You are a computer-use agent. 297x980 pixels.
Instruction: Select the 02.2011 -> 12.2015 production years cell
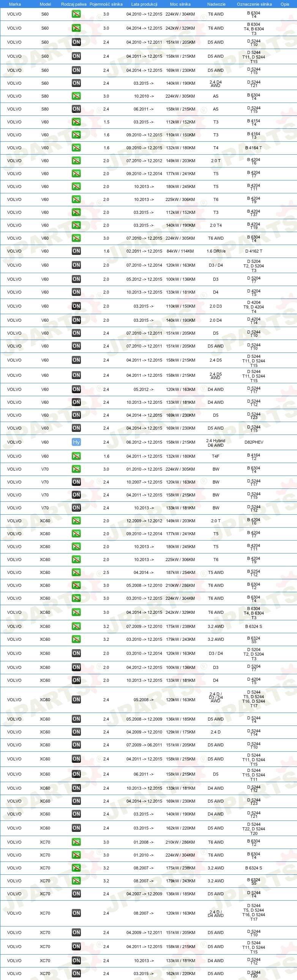click(x=144, y=251)
